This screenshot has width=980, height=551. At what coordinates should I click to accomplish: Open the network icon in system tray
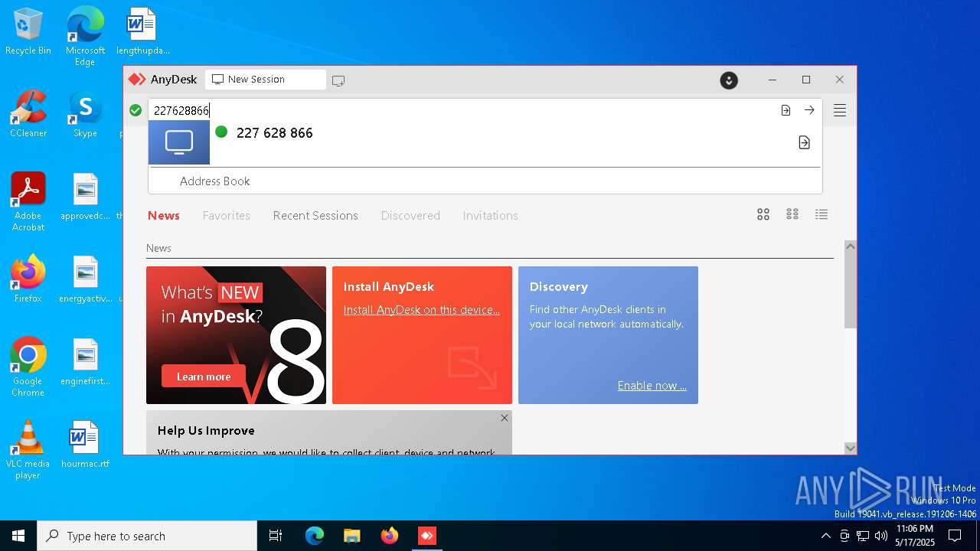pos(863,536)
